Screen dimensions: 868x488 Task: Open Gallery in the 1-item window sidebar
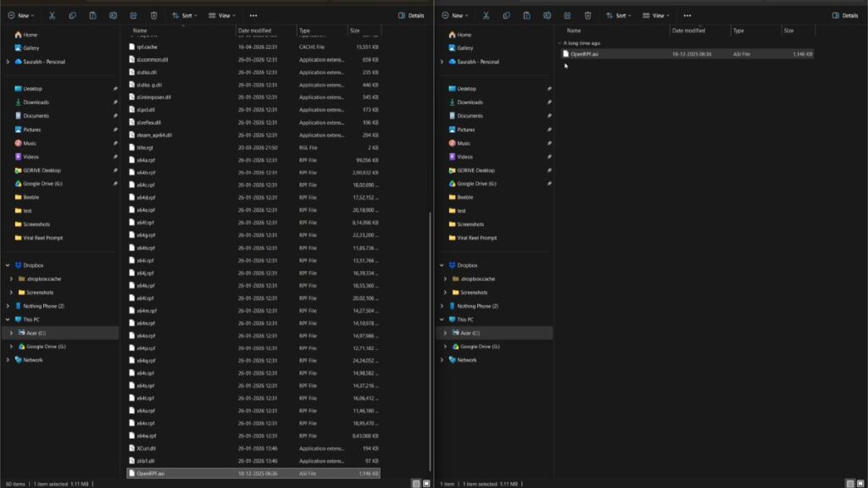465,48
